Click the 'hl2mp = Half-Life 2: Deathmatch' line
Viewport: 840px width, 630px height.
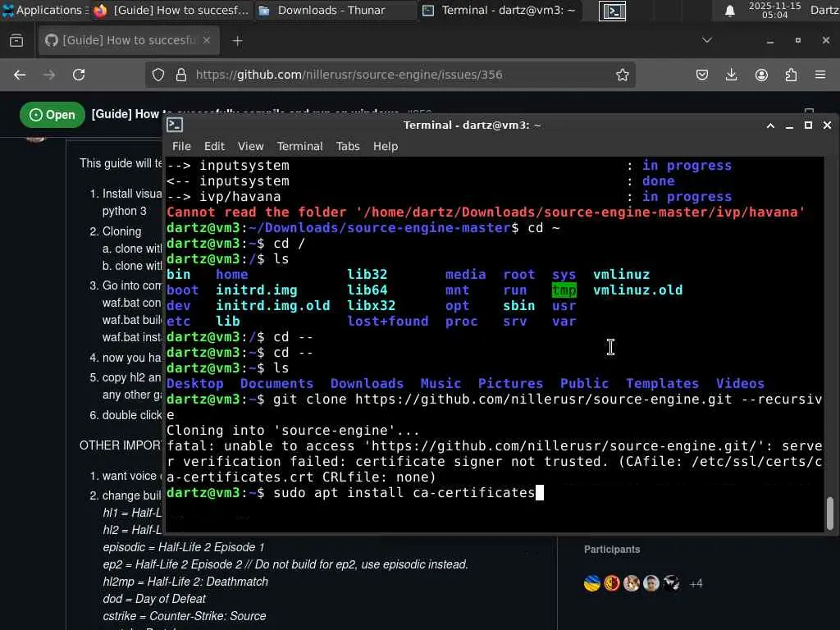coord(185,582)
